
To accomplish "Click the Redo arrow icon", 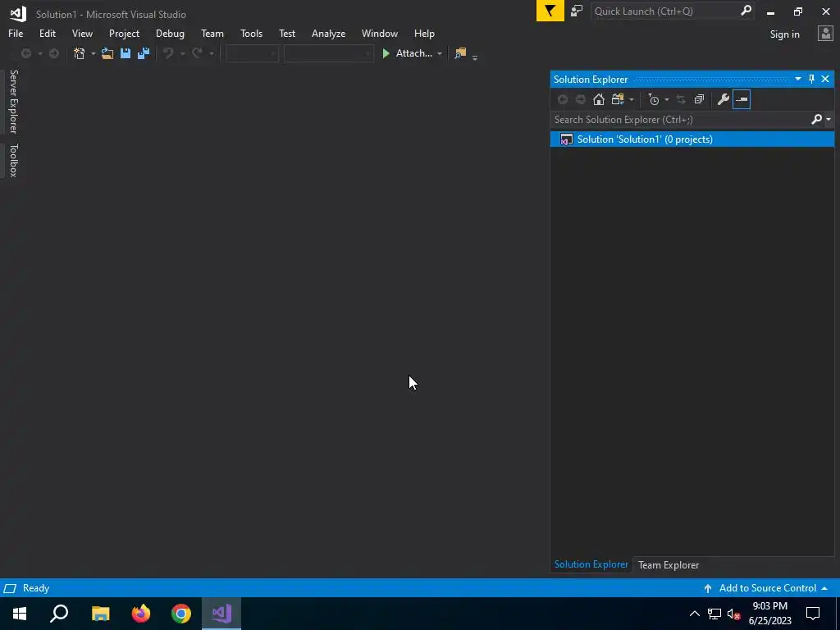I will coord(197,53).
